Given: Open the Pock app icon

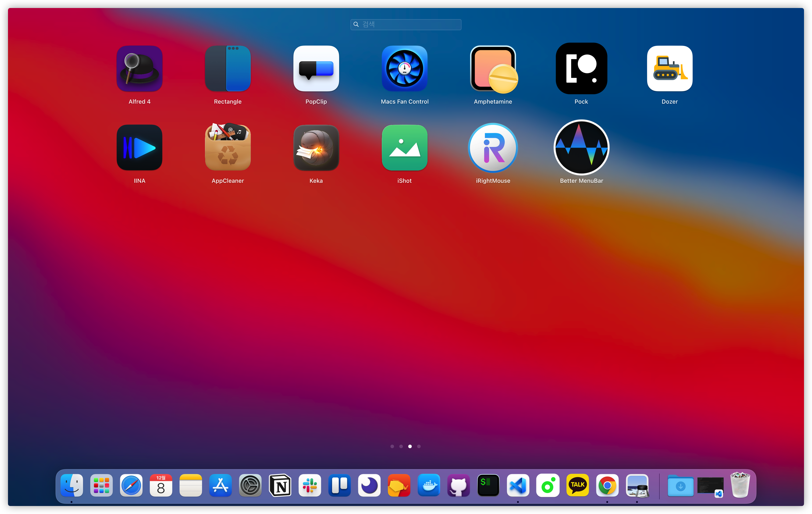Looking at the screenshot, I should [x=581, y=68].
